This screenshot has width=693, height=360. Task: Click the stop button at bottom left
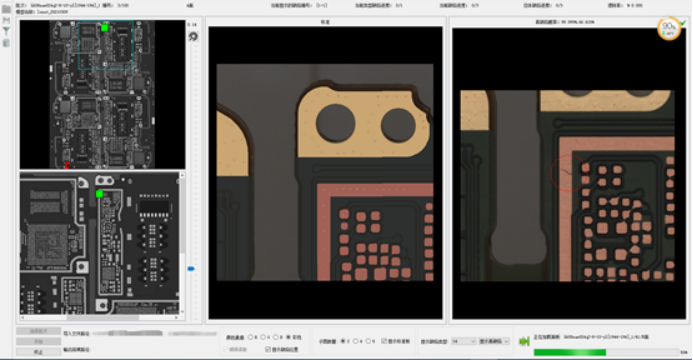click(x=38, y=352)
